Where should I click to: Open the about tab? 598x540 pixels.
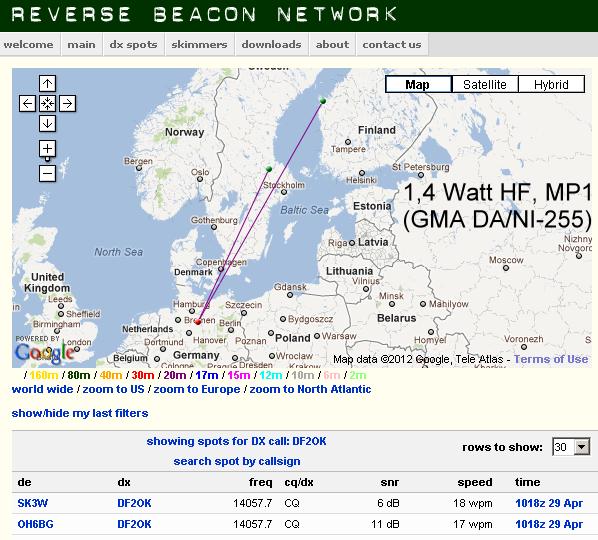pos(332,45)
